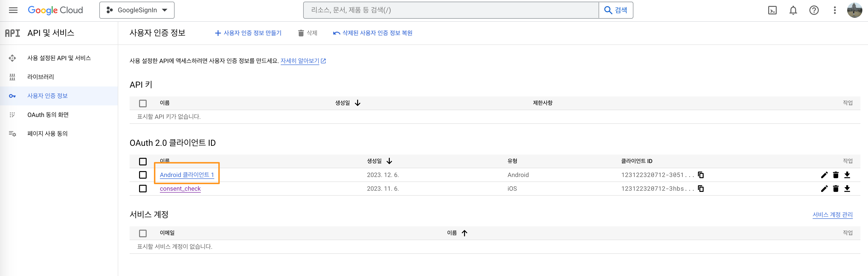This screenshot has height=276, width=868.
Task: Open the GoogleSignIn project selector dropdown
Action: [x=136, y=10]
